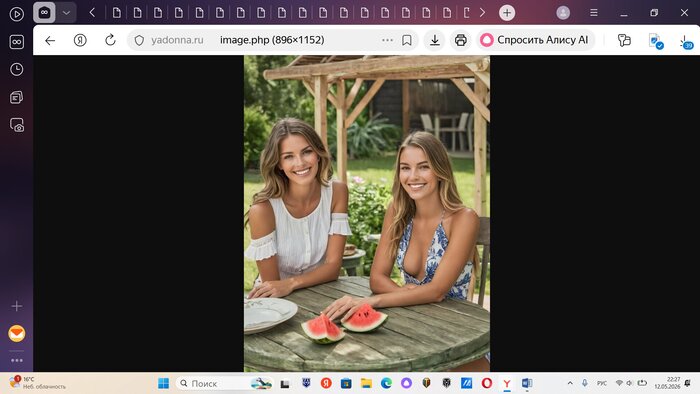Show next tabs with right chevron
This screenshot has height=394, width=700.
(482, 13)
